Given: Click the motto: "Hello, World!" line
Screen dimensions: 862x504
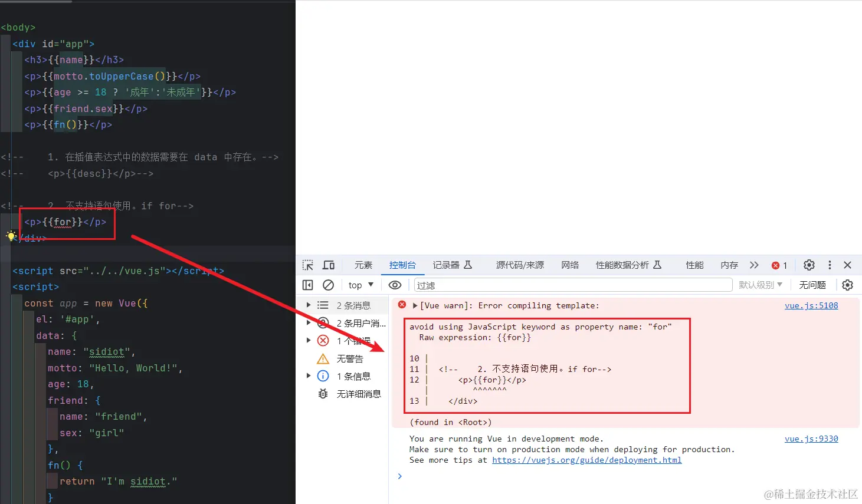Looking at the screenshot, I should [115, 368].
